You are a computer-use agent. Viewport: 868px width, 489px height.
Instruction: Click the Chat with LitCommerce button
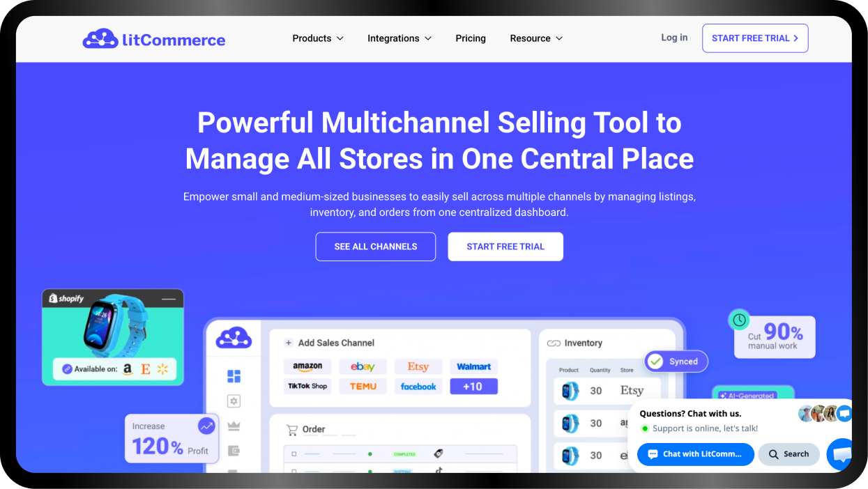tap(696, 454)
